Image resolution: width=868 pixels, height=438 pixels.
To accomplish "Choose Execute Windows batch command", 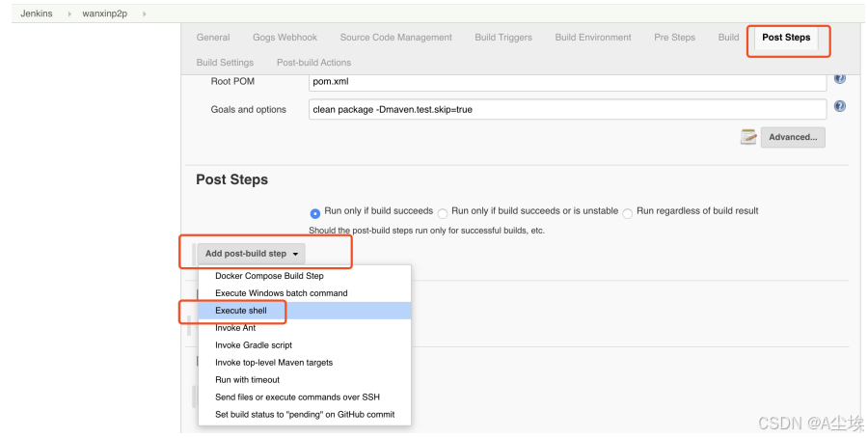I will pos(305,293).
